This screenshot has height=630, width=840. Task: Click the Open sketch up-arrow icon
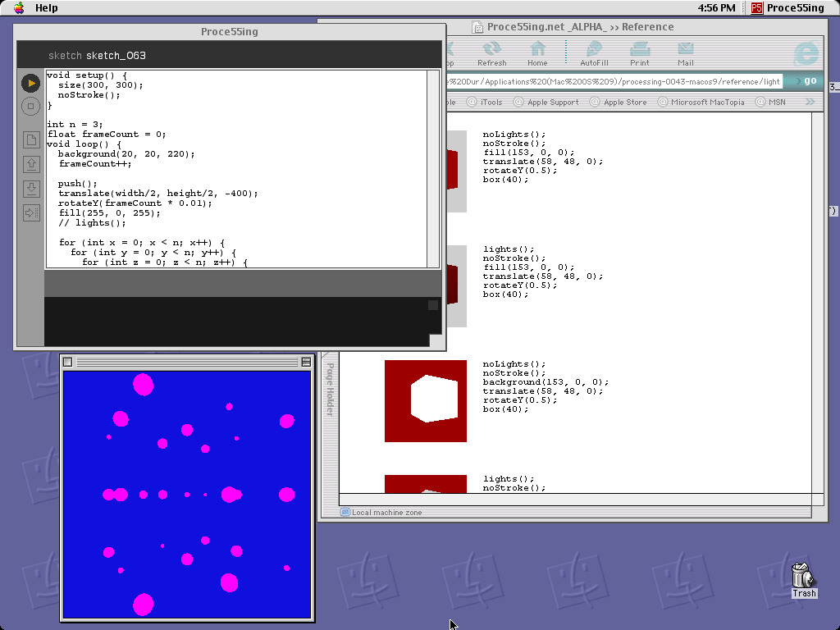coord(30,164)
